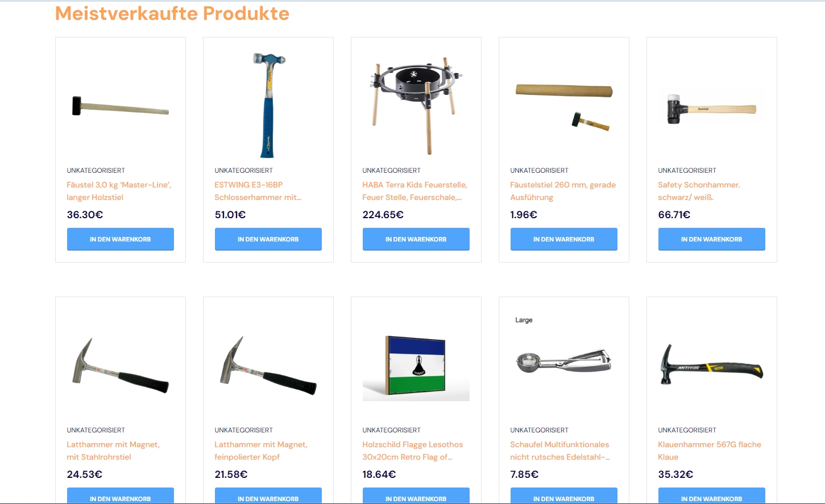Add HABA Terra Kids Feuerstelle to cart

pyautogui.click(x=416, y=239)
